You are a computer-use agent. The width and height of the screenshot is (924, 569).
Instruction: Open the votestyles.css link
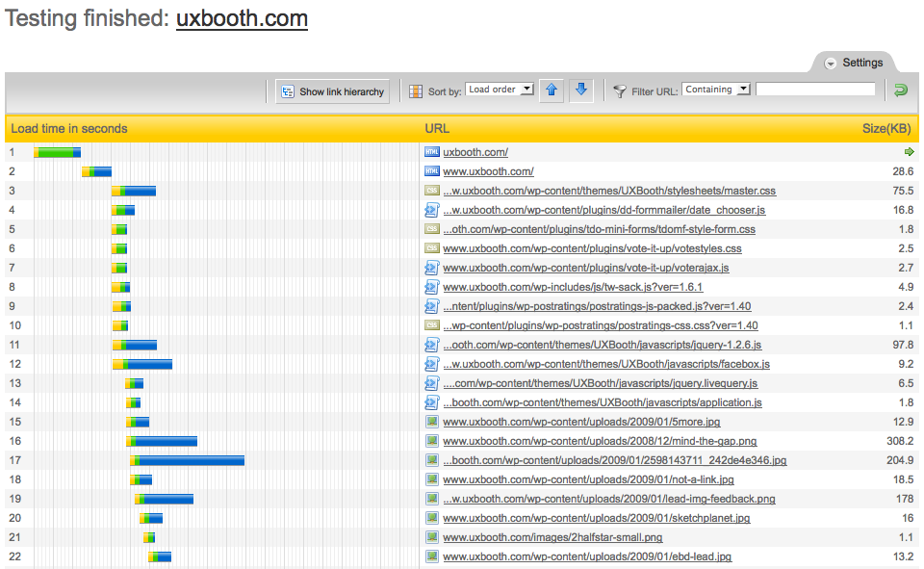coord(592,248)
